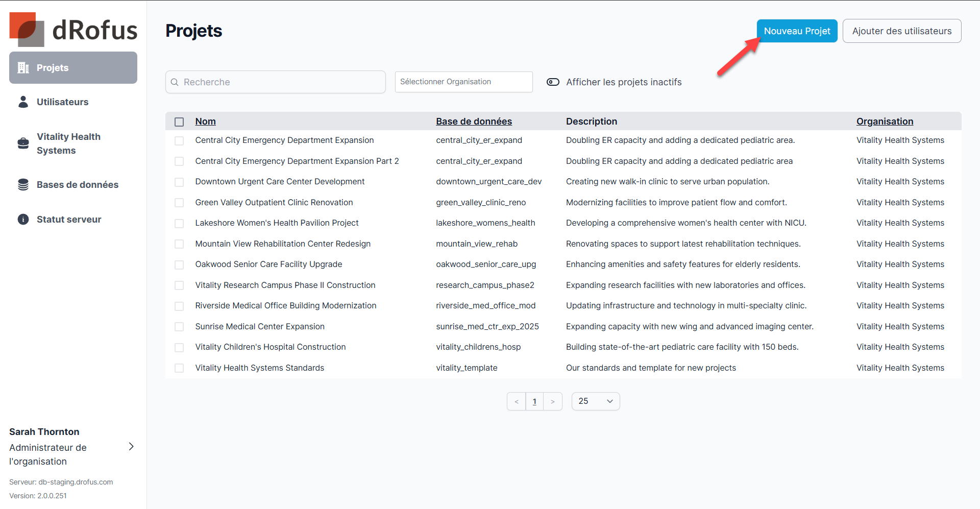Click the Nouveau Projet button

796,31
